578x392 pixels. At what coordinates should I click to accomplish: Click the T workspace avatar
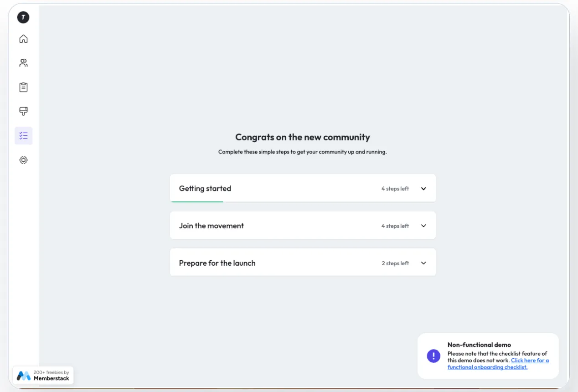[x=22, y=17]
